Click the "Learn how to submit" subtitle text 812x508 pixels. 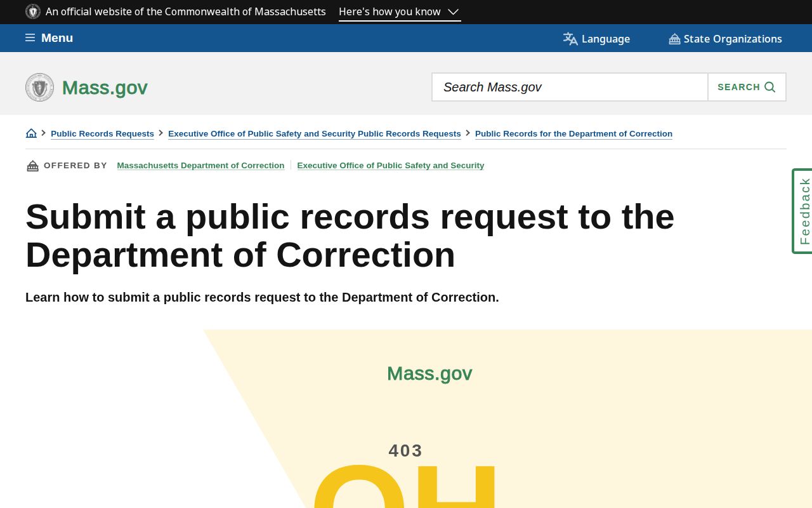click(x=262, y=297)
